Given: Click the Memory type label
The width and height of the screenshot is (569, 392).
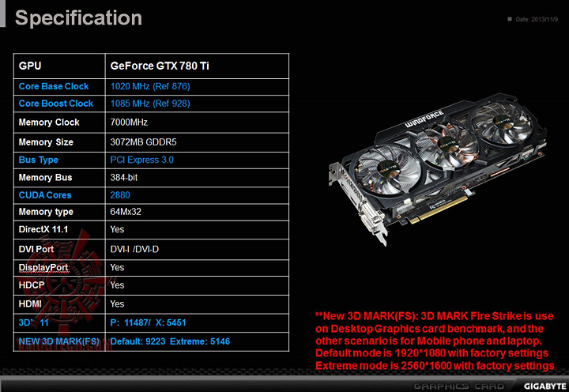Looking at the screenshot, I should click(46, 212).
